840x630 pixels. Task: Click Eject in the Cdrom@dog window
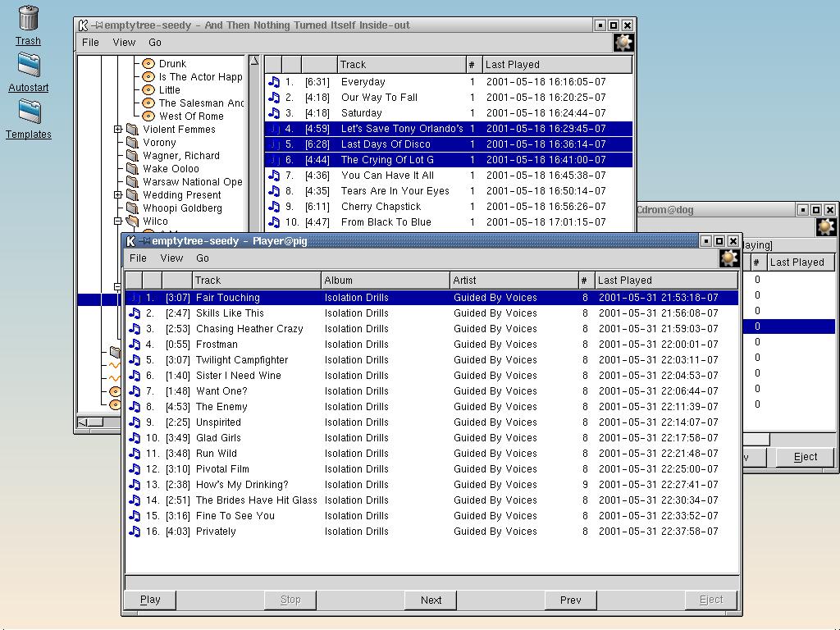pos(805,457)
